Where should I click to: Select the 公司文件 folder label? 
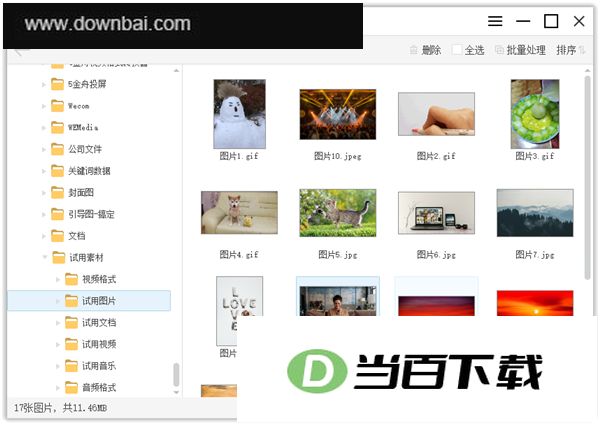(x=85, y=149)
